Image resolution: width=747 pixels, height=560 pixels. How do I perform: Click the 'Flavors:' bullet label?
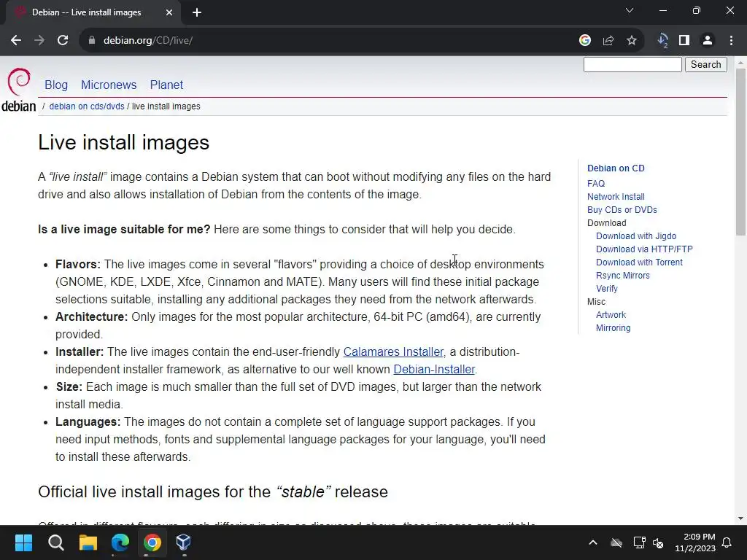coord(78,264)
